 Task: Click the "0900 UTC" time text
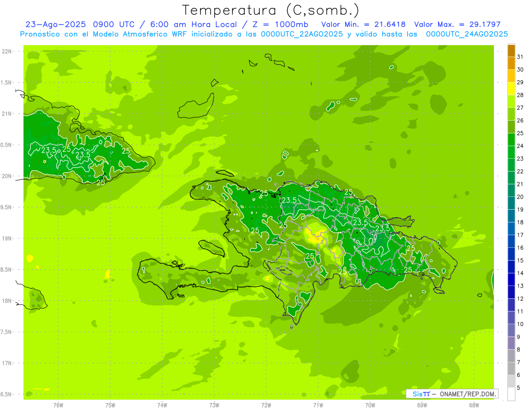click(x=114, y=24)
